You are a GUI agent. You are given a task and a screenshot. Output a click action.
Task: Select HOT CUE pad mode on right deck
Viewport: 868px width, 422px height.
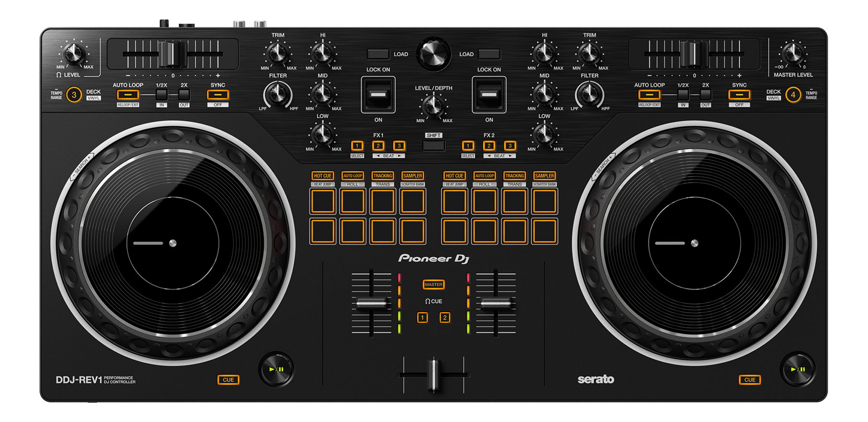tap(454, 176)
